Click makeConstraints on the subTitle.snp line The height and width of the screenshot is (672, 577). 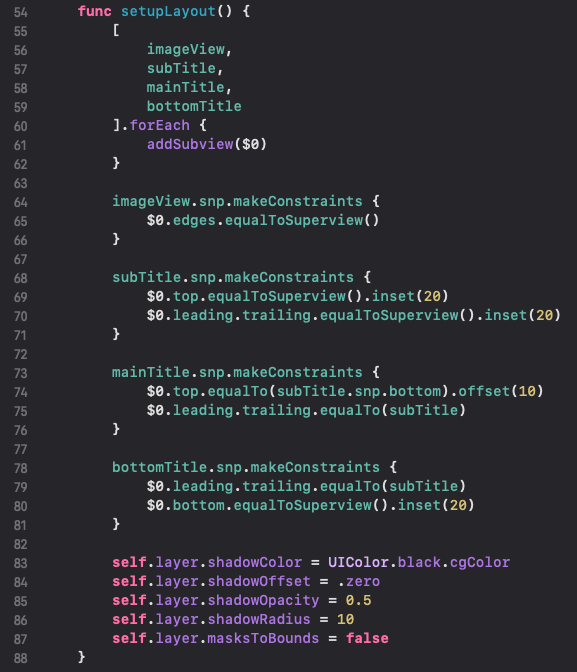point(289,277)
